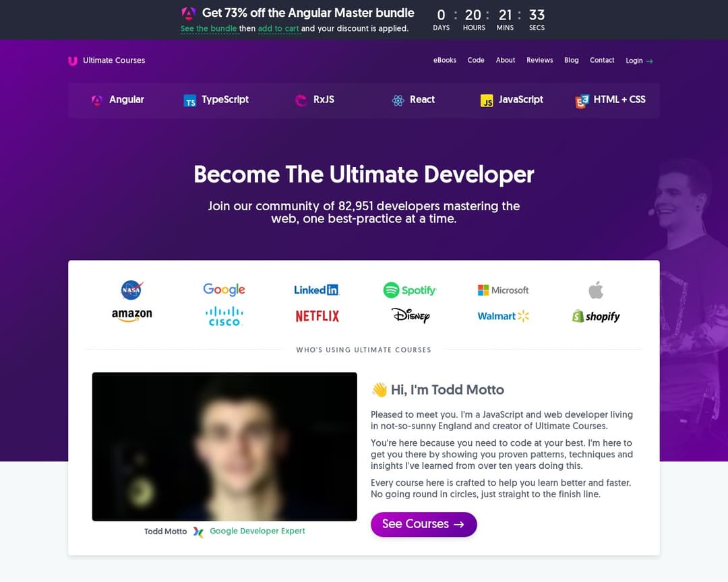Select the HTML + CSS courses tab
The width and height of the screenshot is (728, 582).
610,100
